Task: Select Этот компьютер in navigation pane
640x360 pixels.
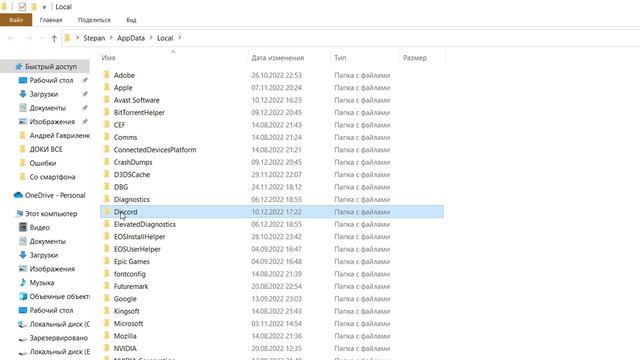Action: tap(51, 213)
